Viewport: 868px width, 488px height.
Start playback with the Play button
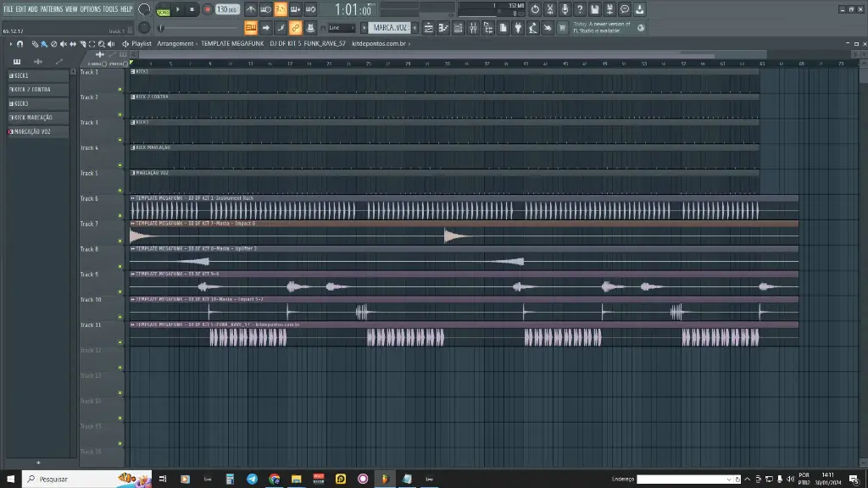(178, 9)
